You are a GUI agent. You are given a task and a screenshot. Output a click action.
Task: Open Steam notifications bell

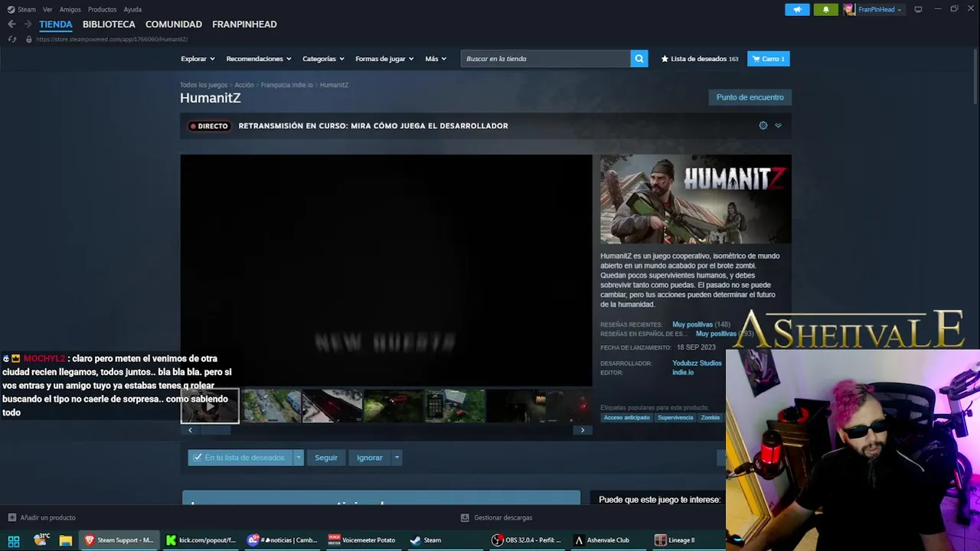[825, 9]
